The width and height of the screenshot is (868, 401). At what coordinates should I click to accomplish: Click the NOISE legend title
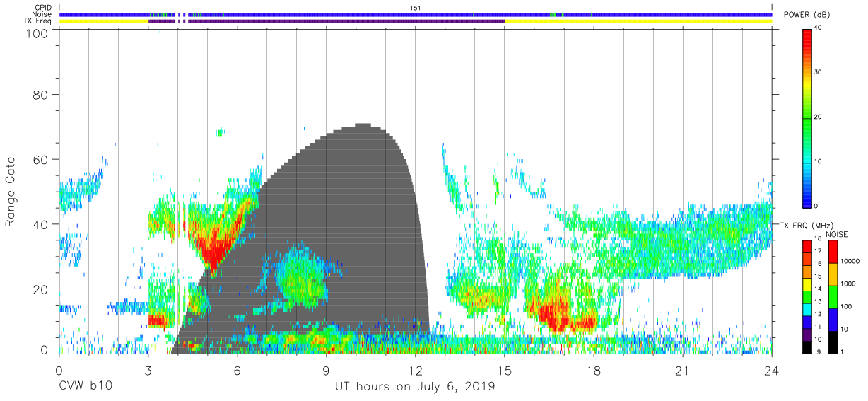tap(836, 234)
